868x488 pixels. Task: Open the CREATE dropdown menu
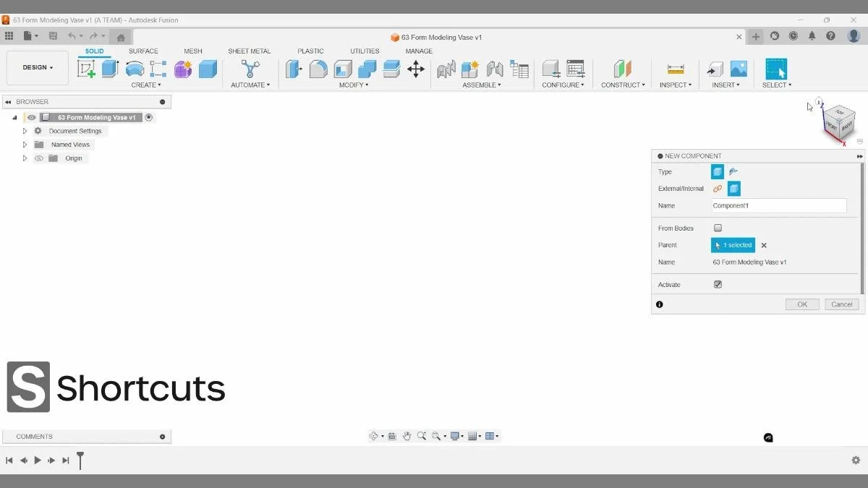[x=146, y=85]
